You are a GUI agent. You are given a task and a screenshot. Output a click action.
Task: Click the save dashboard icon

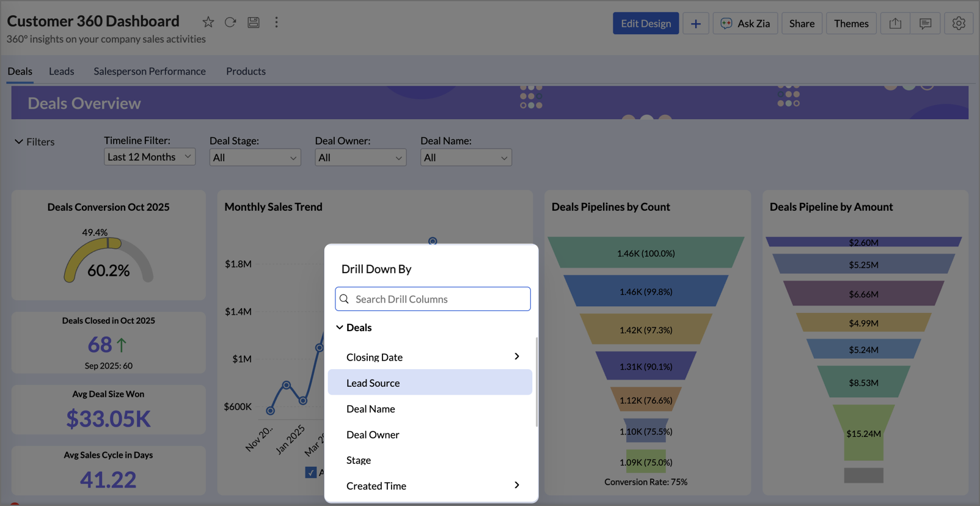tap(254, 23)
